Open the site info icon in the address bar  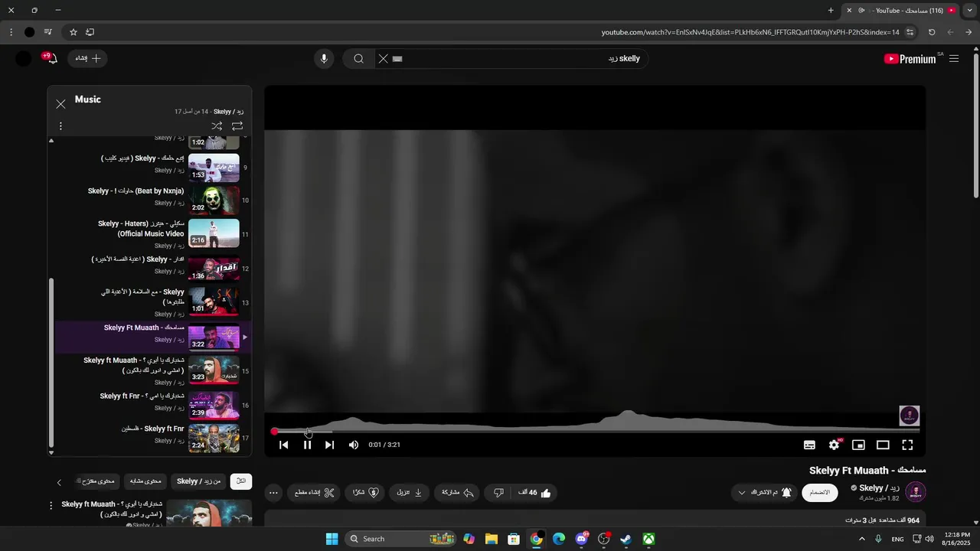click(910, 32)
